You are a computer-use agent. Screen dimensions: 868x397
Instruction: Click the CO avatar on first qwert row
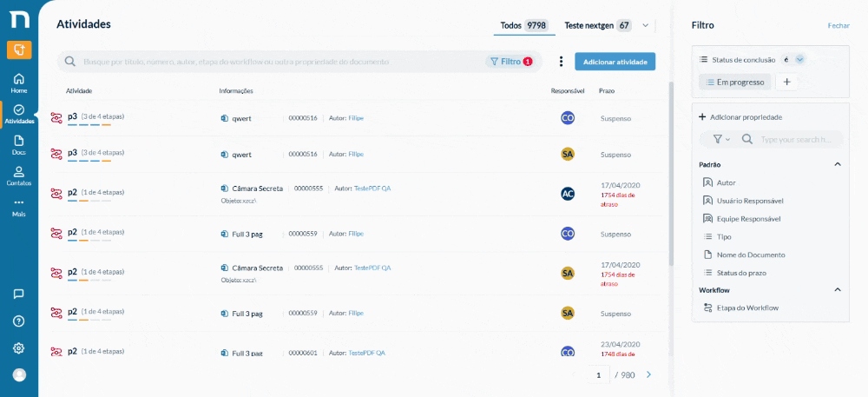[568, 118]
